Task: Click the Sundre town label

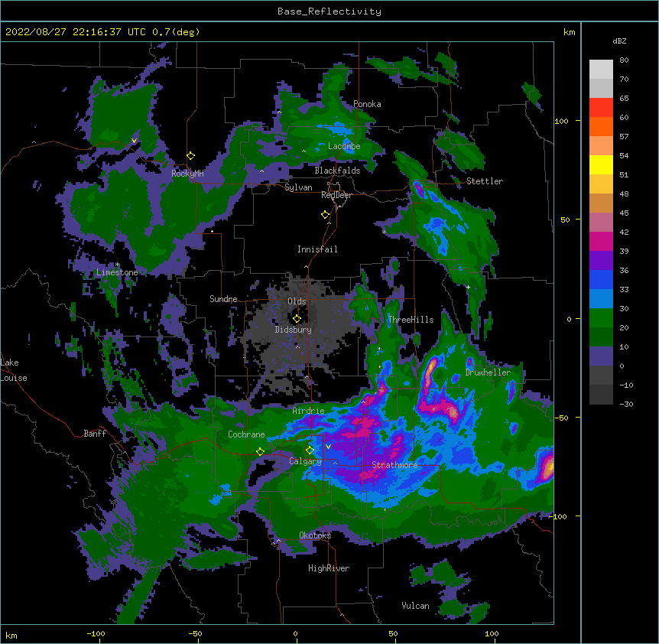Action: 223,299
